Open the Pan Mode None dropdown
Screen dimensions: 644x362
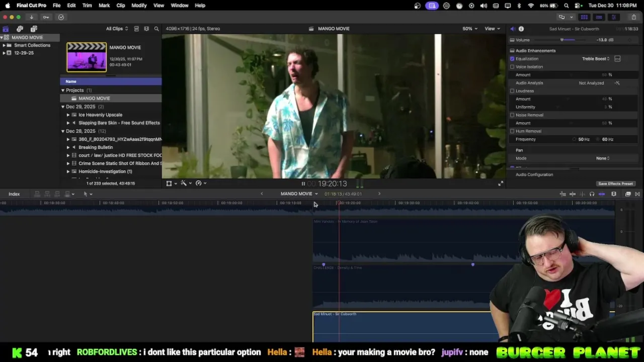click(603, 158)
